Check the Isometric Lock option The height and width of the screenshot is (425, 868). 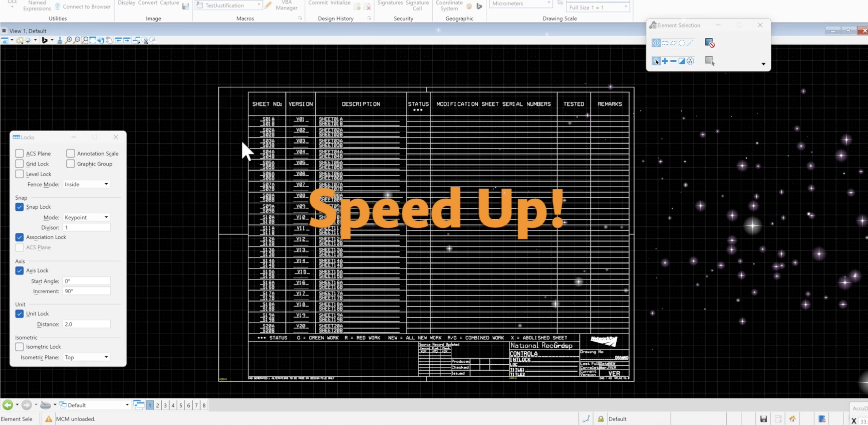point(19,346)
